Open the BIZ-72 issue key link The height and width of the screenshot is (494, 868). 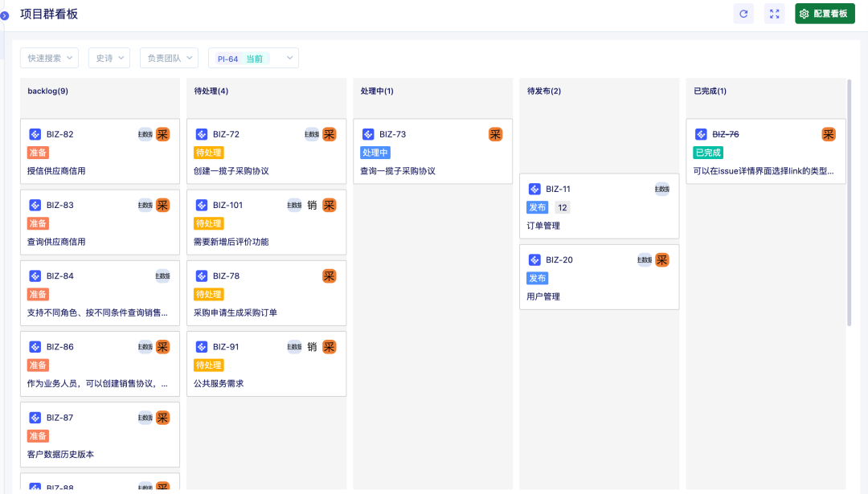click(226, 134)
